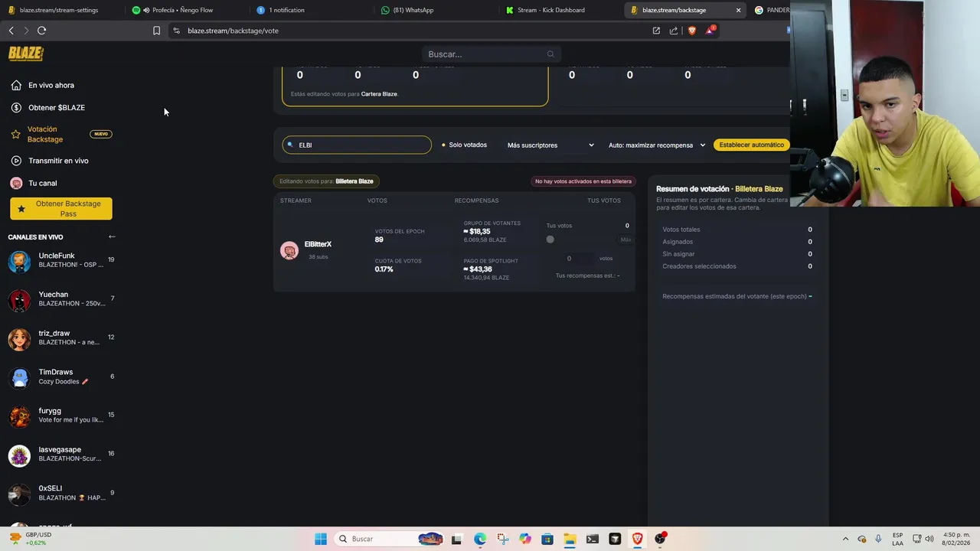
Task: Click the magnifier icon in the top Buscar bar
Action: (550, 54)
